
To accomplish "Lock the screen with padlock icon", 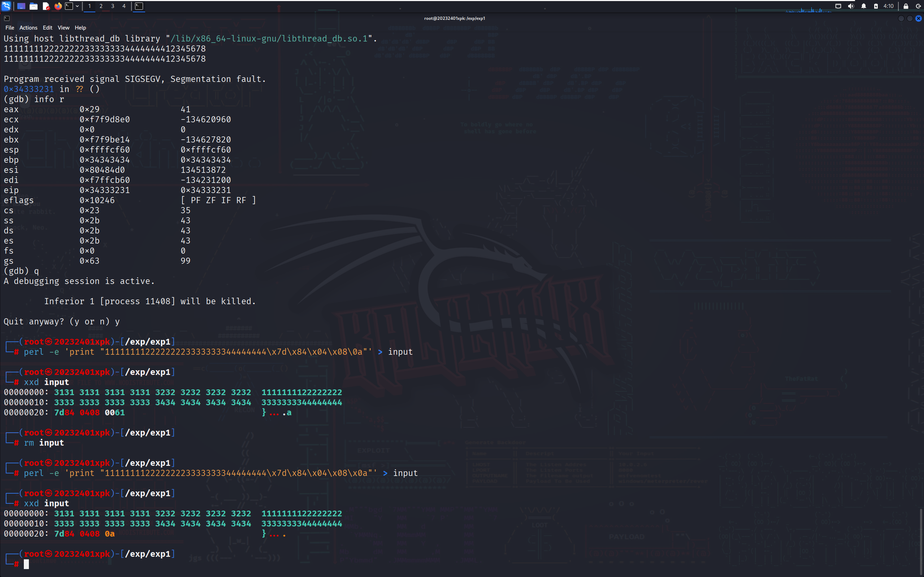I will (906, 6).
